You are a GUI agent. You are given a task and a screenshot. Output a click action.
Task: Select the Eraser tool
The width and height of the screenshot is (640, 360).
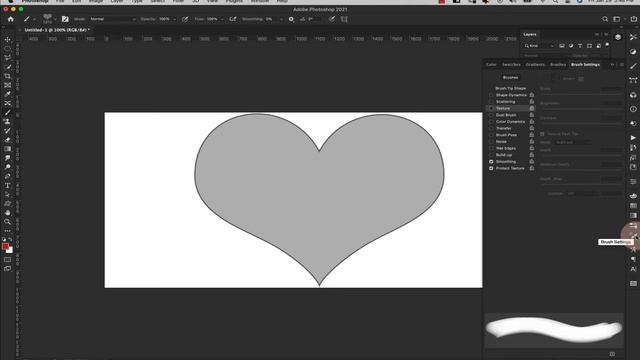[x=7, y=140]
